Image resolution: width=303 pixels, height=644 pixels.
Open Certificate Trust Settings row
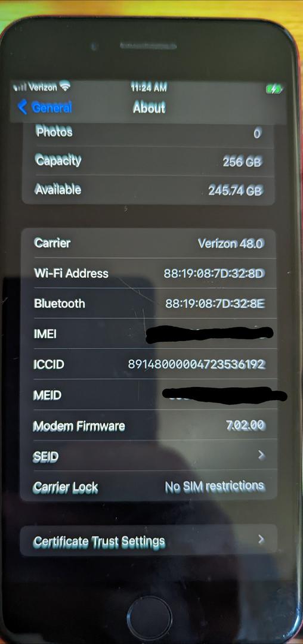pyautogui.click(x=149, y=540)
